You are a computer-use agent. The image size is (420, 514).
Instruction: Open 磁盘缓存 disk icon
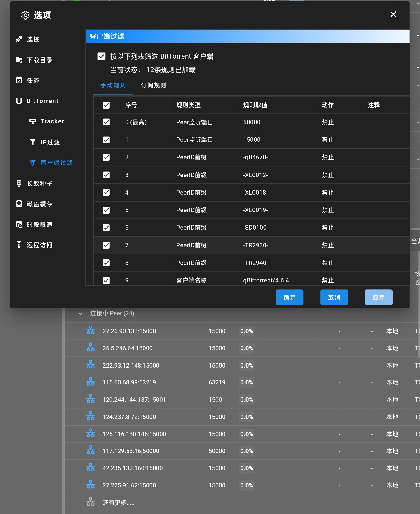pos(19,204)
